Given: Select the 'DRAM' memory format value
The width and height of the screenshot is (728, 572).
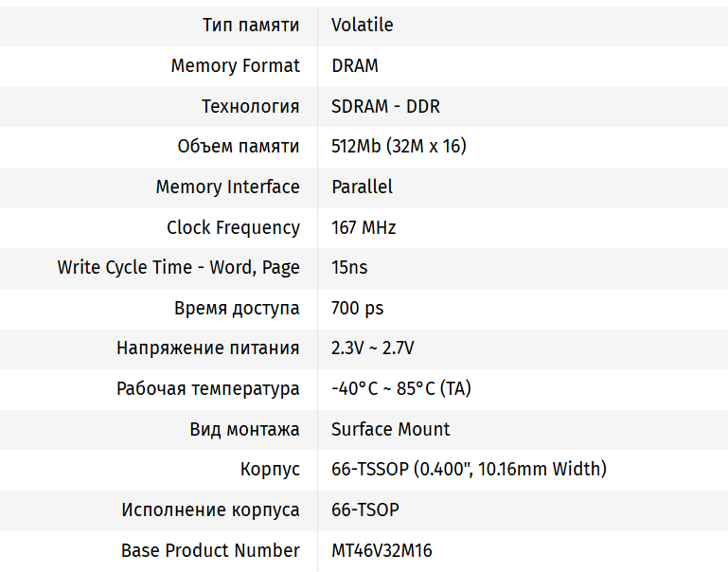Looking at the screenshot, I should pyautogui.click(x=355, y=66).
